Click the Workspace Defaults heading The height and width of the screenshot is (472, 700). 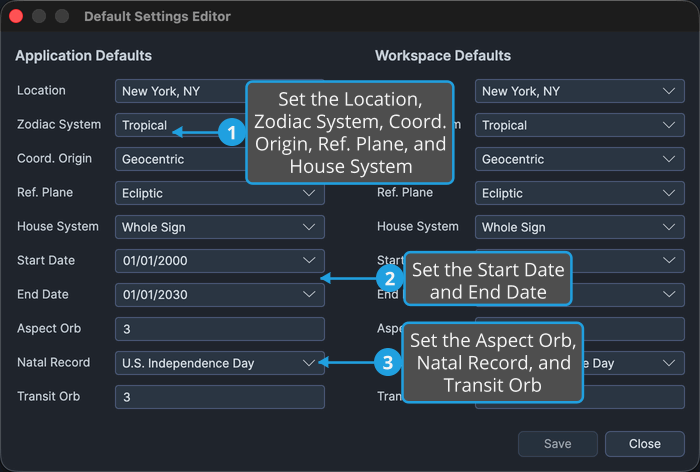443,55
